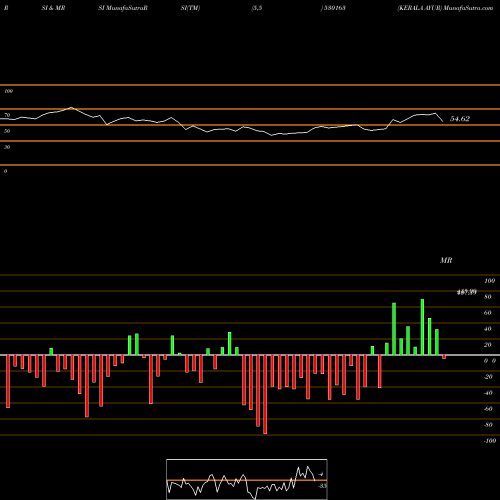Click the -100 label on MR axis
Screen dimensions: 500x500
pos(490,441)
